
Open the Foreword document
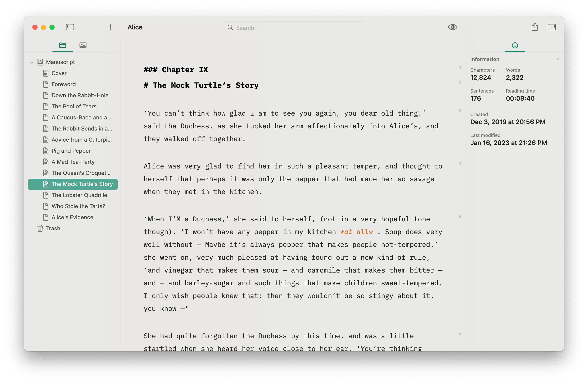(x=73, y=84)
